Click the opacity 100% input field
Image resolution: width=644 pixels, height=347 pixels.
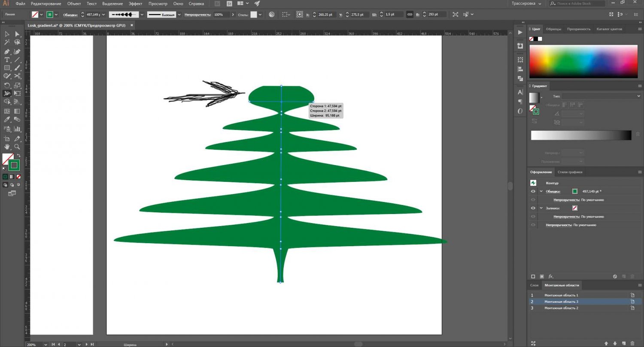click(221, 15)
